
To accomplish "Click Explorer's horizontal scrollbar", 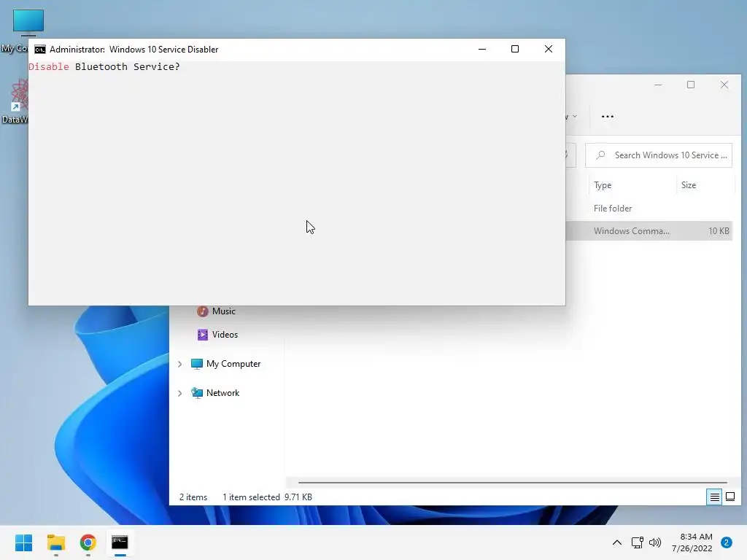I will tap(512, 483).
